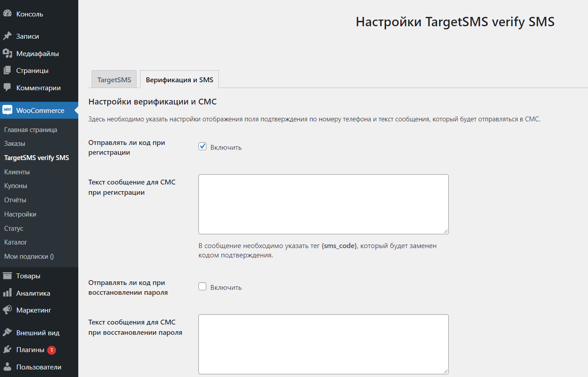
Task: Open Статус submenu link
Action: (x=14, y=228)
